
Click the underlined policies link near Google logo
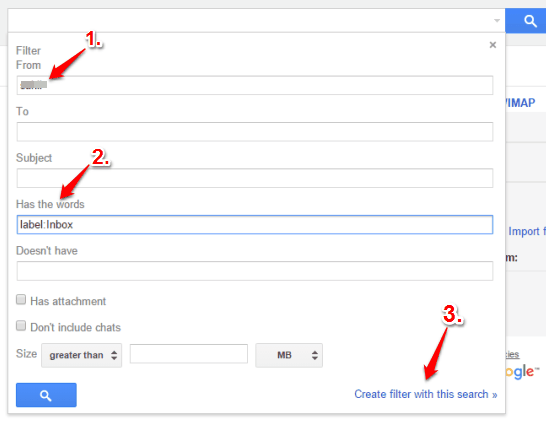point(512,354)
